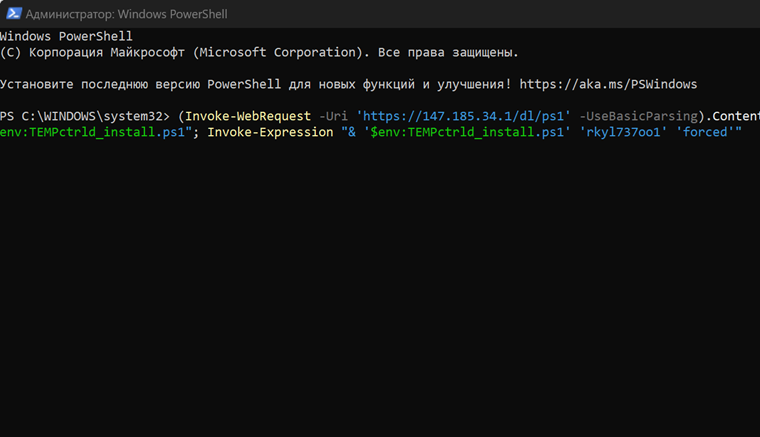Viewport: 760px width, 437px height.
Task: Open the https://aka.ms/PSWindows link
Action: coord(608,84)
